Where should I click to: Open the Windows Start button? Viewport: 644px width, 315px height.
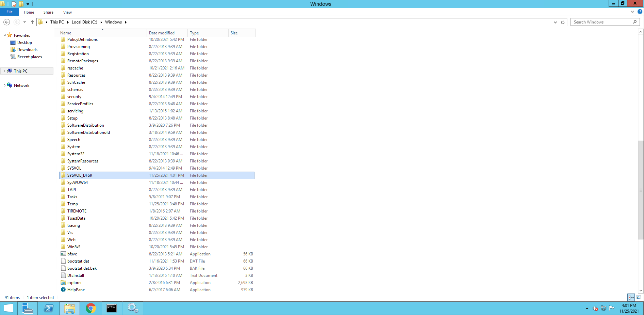[8, 308]
